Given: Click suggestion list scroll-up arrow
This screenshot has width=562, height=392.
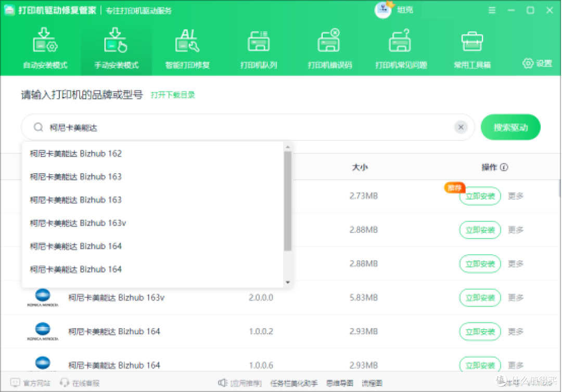Looking at the screenshot, I should click(x=287, y=147).
